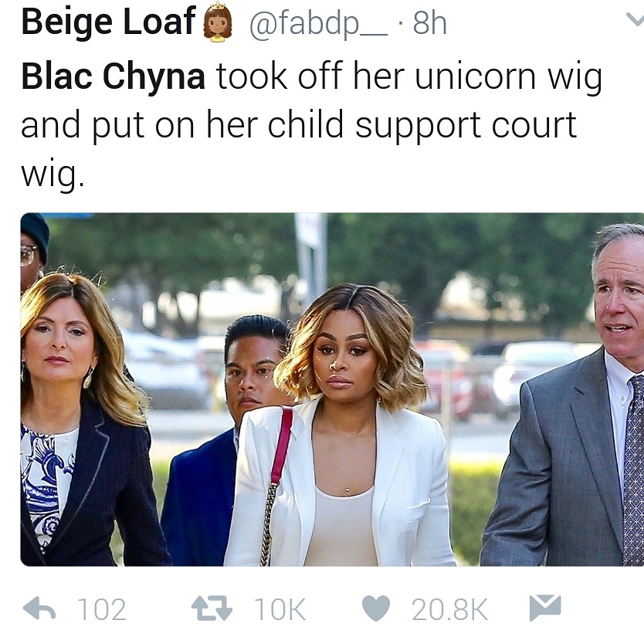This screenshot has width=644, height=644.
Task: Tap the princess emoji beside Beige Loaf
Action: tap(218, 22)
